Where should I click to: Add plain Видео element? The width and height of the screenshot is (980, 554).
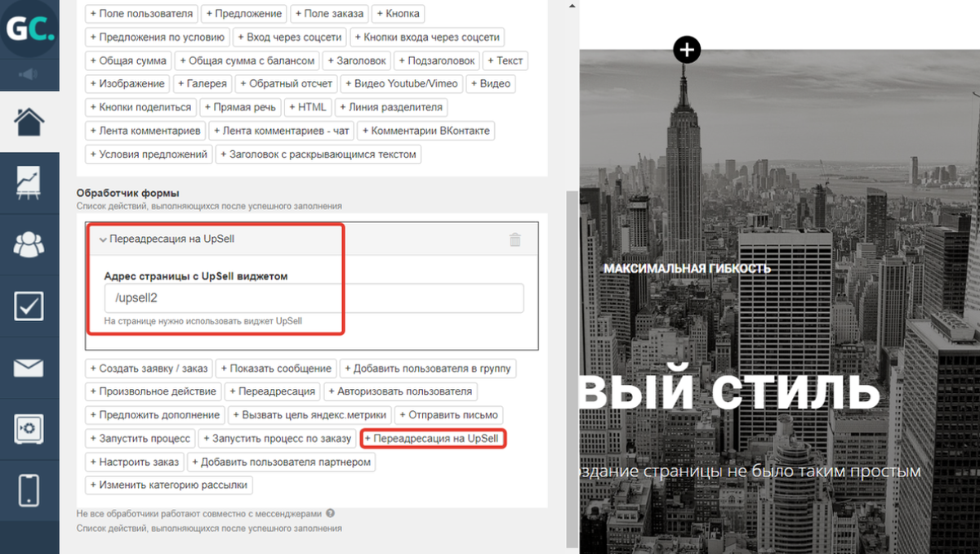point(491,83)
